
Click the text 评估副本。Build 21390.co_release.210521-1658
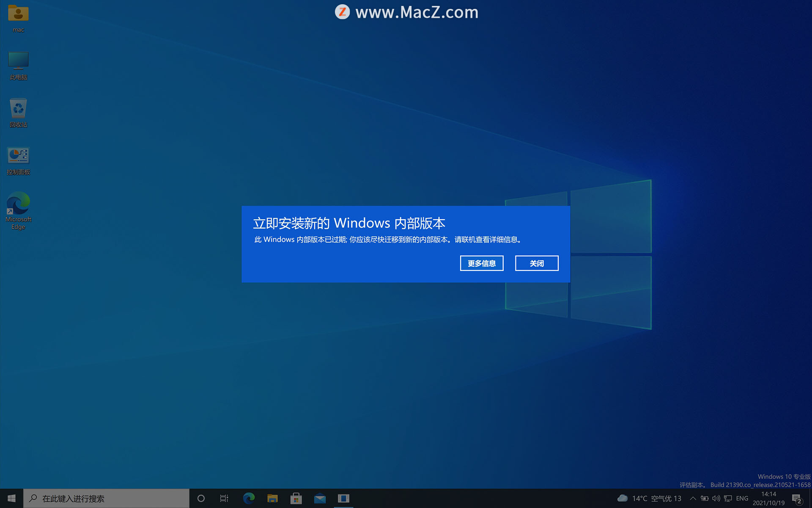pos(745,485)
